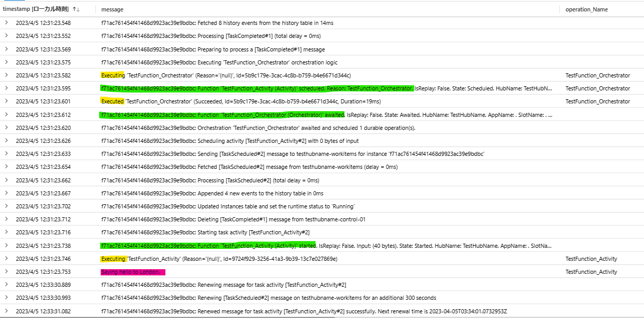Expand the last row timestamped 12:33:31.082
The image size is (644, 318).
tap(6, 311)
